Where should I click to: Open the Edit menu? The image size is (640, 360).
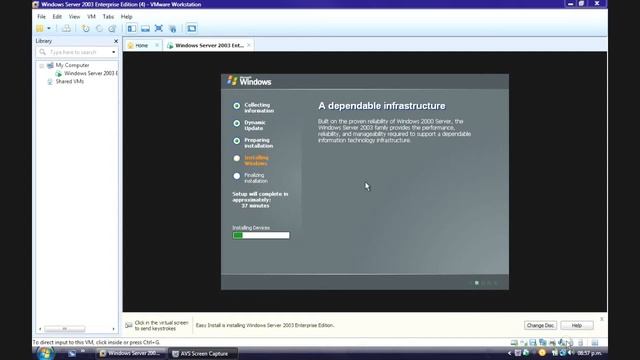[57, 16]
